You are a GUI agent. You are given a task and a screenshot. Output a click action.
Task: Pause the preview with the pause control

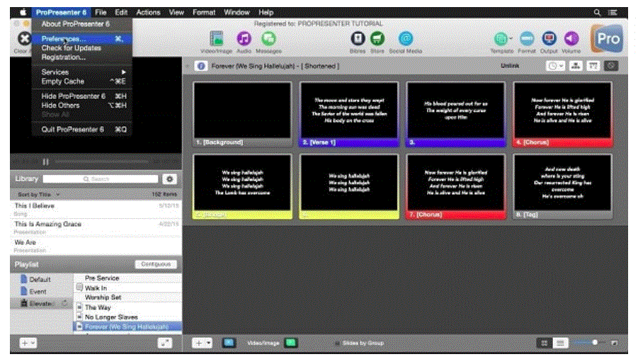point(45,162)
